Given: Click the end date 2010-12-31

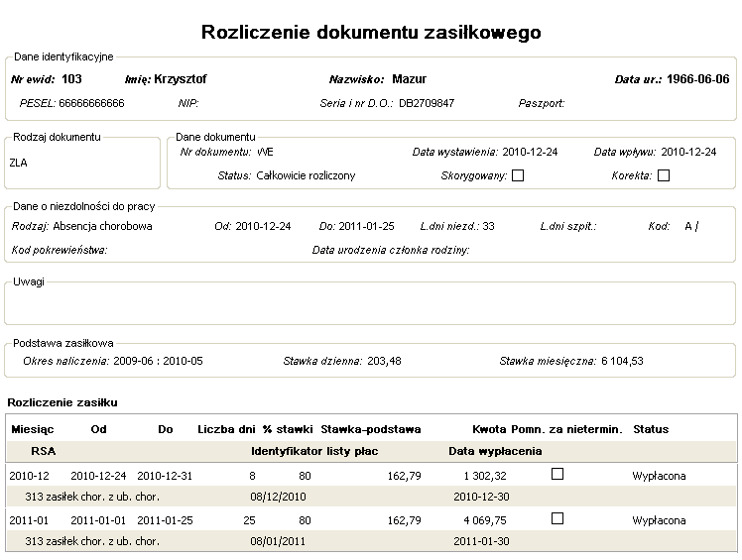Looking at the screenshot, I should click(165, 476).
